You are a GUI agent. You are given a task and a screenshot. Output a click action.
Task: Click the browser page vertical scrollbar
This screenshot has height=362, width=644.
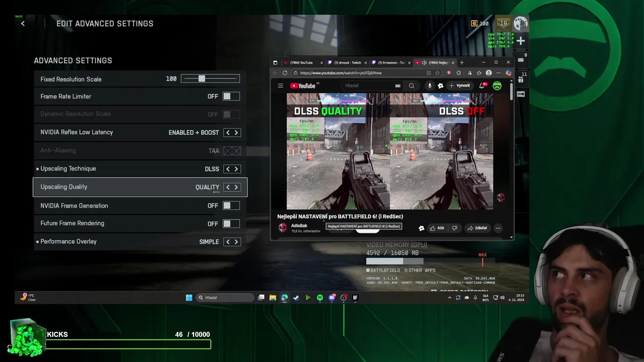pyautogui.click(x=512, y=92)
